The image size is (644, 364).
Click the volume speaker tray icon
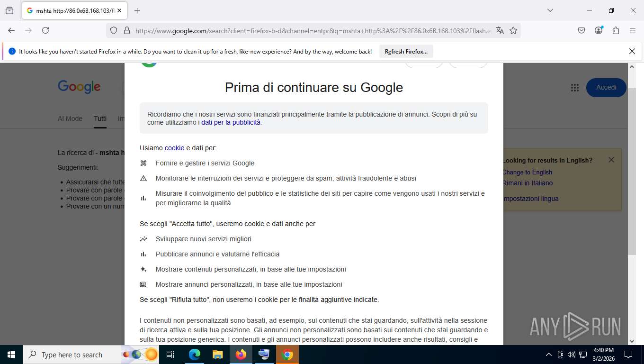(571, 355)
